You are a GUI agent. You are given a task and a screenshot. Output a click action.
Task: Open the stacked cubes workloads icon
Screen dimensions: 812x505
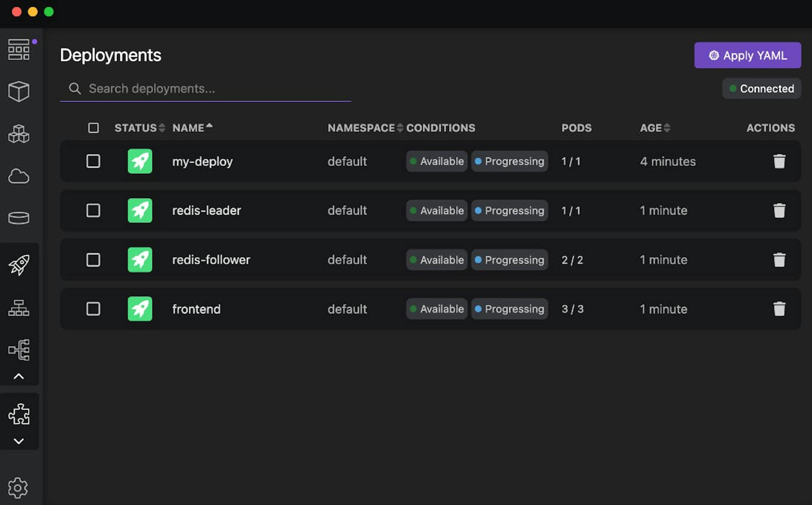pyautogui.click(x=19, y=134)
